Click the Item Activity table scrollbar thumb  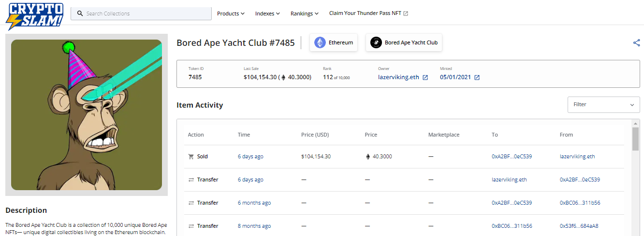[635, 139]
